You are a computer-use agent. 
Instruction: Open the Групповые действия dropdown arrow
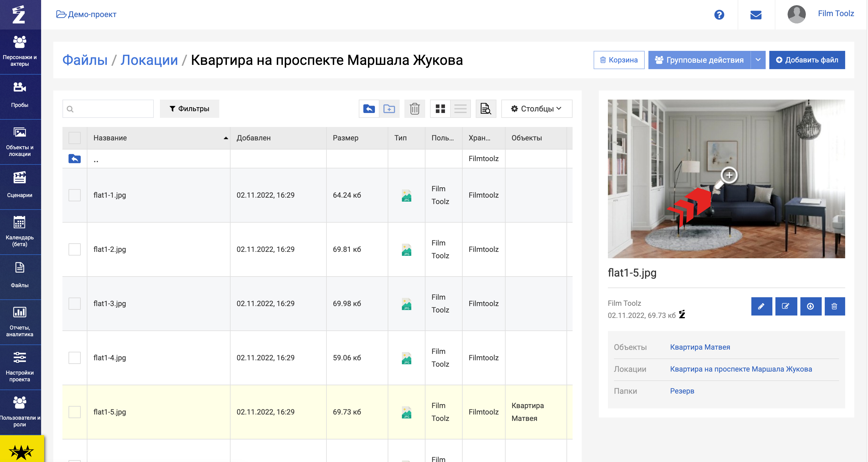click(758, 60)
